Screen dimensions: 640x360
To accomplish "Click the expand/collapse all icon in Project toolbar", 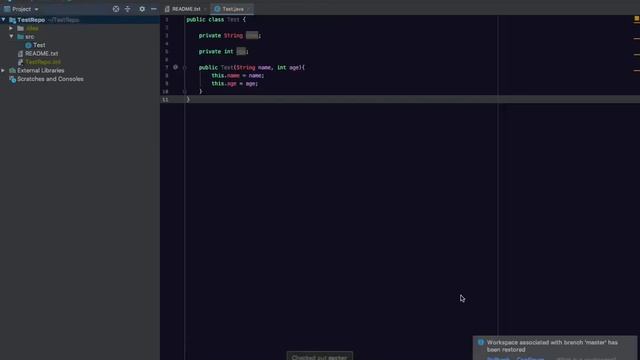I will [x=128, y=9].
